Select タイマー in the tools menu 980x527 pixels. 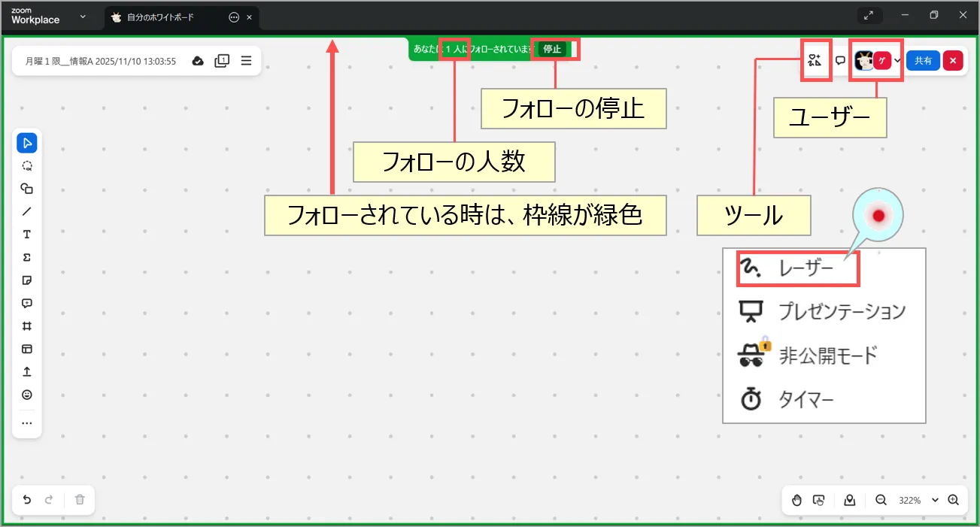click(x=805, y=400)
